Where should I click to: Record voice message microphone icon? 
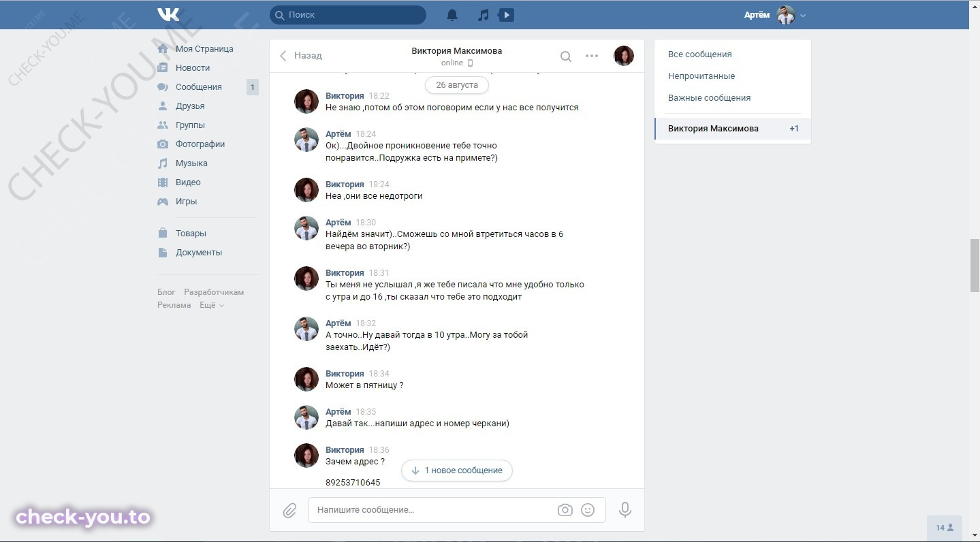(625, 510)
